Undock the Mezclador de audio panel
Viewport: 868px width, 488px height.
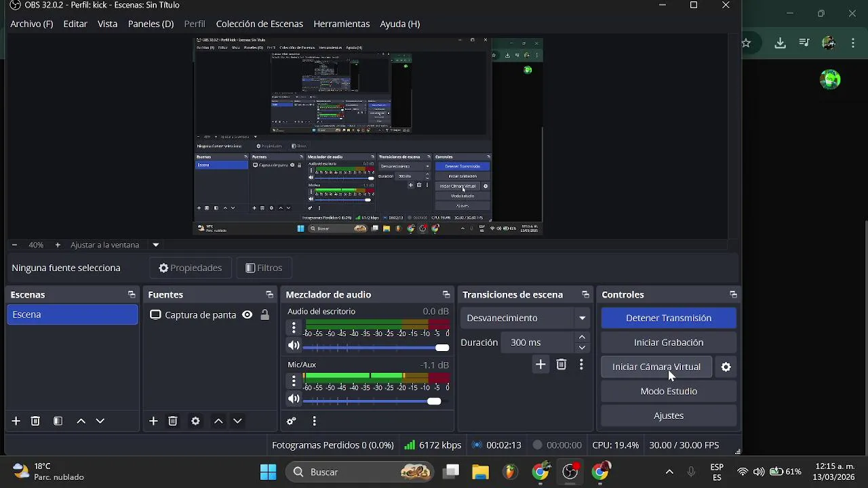click(x=446, y=295)
